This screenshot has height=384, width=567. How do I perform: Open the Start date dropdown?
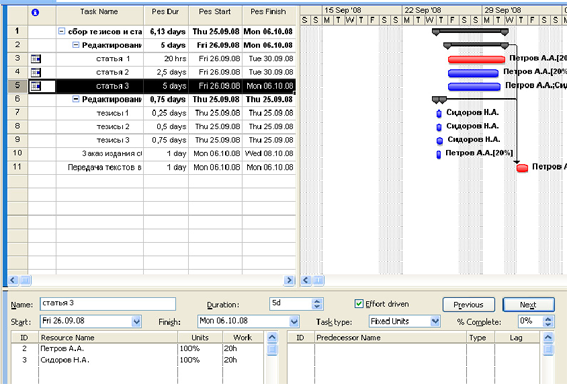(x=136, y=321)
